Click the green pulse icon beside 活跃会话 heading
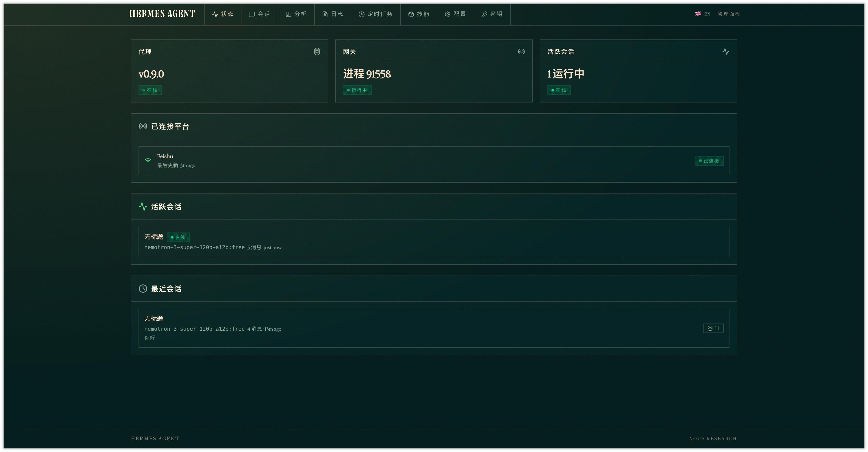The height and width of the screenshot is (452, 868). (x=143, y=207)
